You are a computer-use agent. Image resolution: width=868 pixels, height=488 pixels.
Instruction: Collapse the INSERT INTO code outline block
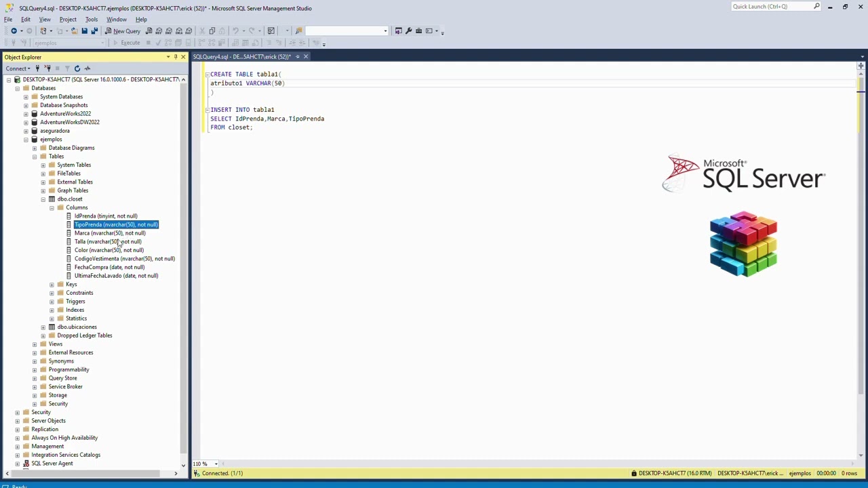207,110
